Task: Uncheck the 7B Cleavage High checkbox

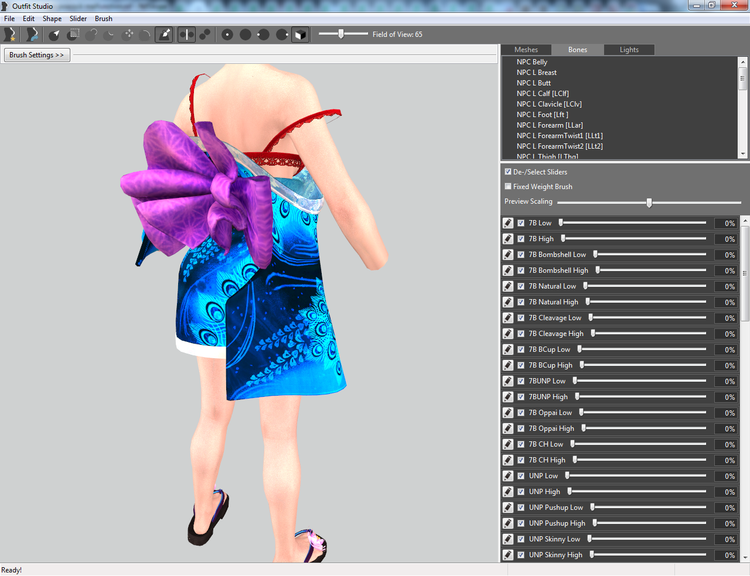Action: pos(521,333)
